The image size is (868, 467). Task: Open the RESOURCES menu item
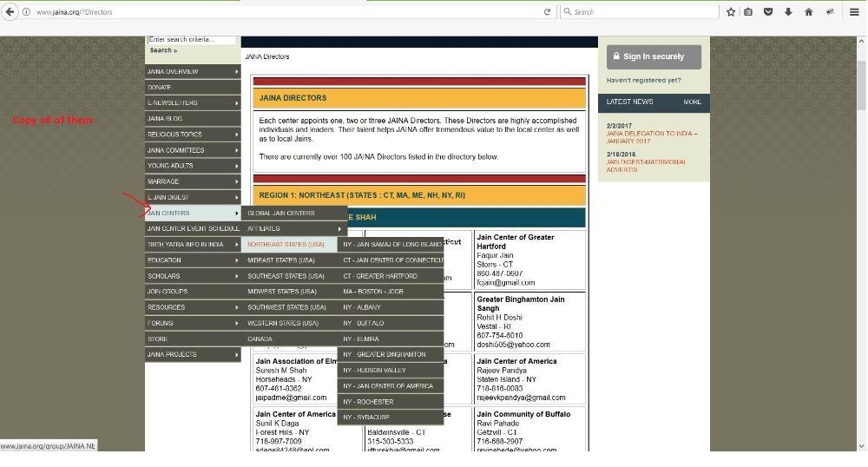coord(193,307)
